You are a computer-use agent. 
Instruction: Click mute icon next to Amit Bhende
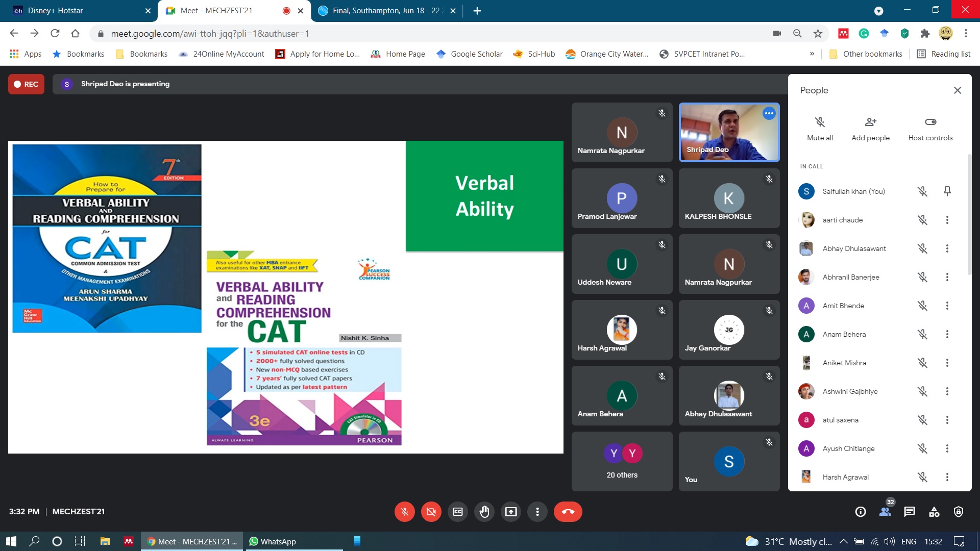(x=922, y=306)
